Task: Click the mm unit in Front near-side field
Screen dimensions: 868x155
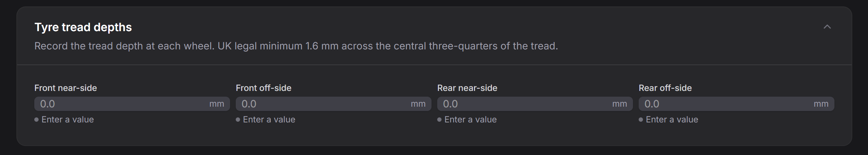Action: click(217, 104)
